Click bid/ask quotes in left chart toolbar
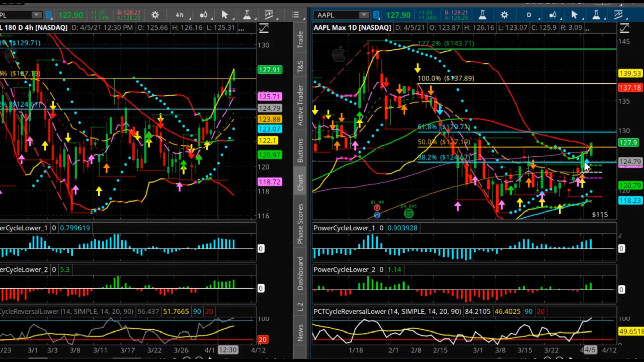 coord(128,15)
